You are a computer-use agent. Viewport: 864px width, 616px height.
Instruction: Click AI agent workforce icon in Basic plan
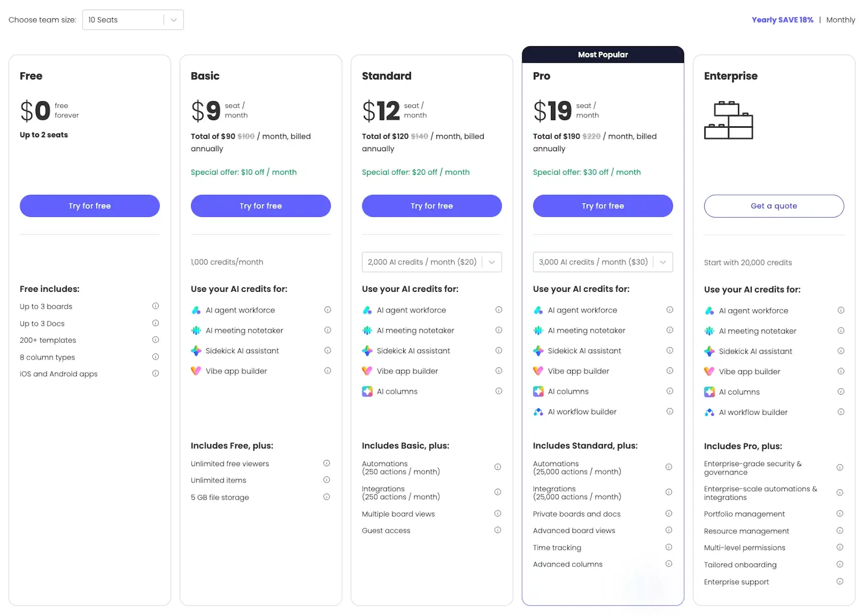[196, 310]
